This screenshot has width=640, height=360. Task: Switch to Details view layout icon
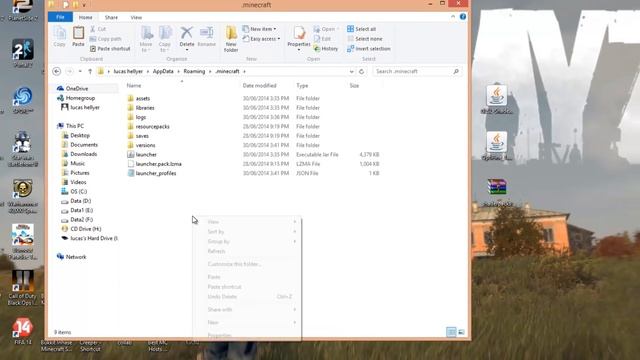pyautogui.click(x=451, y=332)
